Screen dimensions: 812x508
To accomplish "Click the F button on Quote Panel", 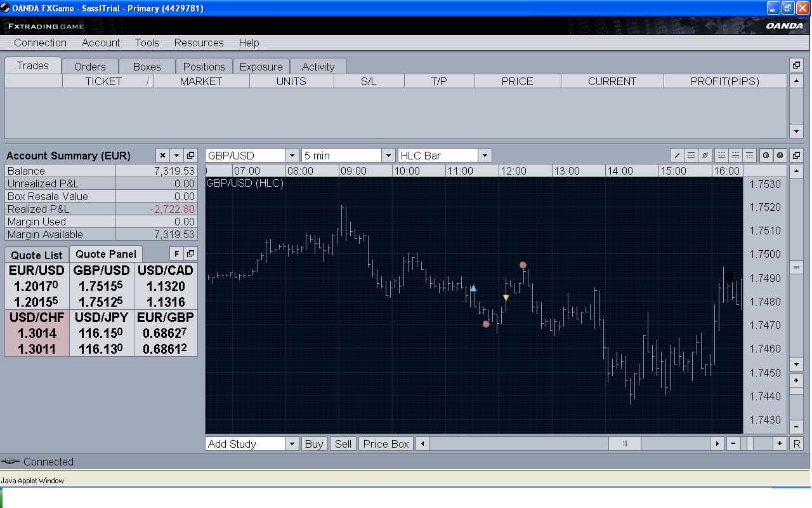I will (x=176, y=254).
